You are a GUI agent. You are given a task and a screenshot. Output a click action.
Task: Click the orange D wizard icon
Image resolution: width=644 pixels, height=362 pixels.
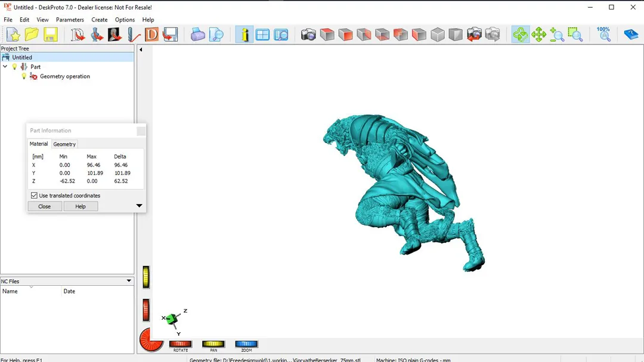[151, 35]
